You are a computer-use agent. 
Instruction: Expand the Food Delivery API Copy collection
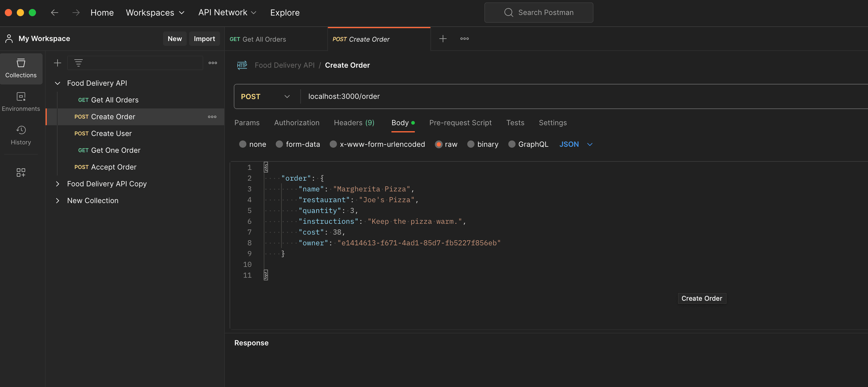58,184
